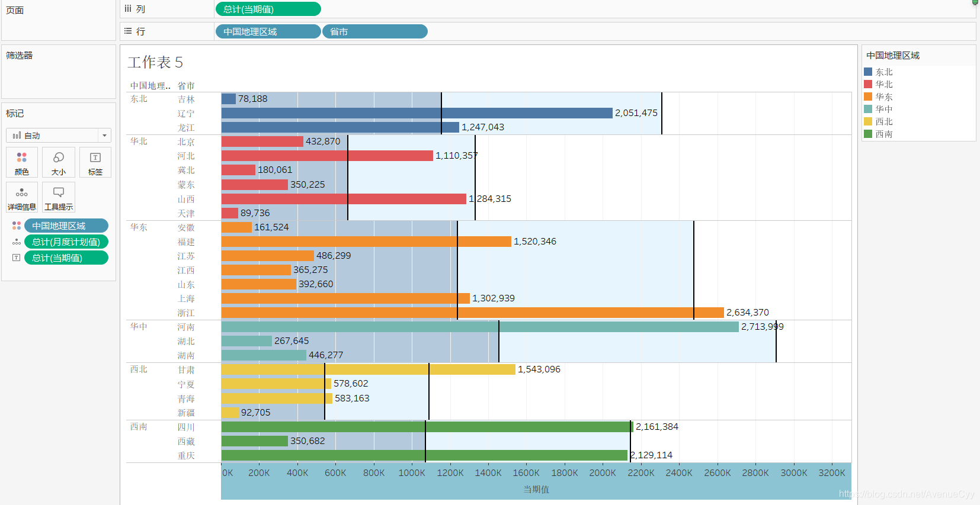The height and width of the screenshot is (505, 980).
Task: Click the 西北 region header in table
Action: coord(139,369)
